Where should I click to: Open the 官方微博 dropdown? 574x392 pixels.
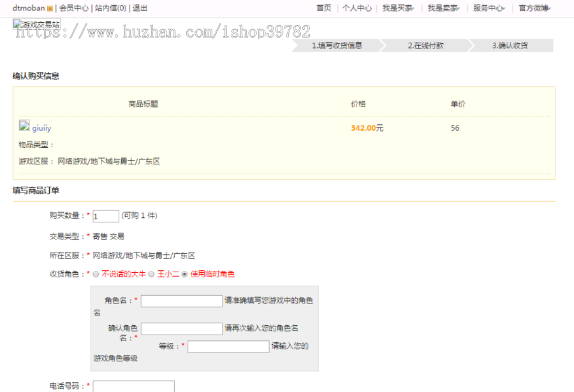534,8
